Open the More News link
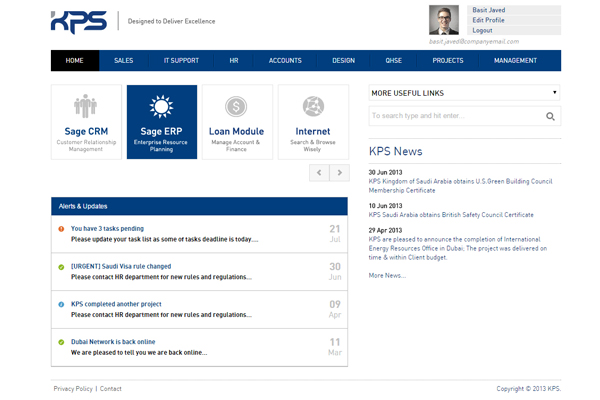The image size is (600, 400). tap(387, 275)
